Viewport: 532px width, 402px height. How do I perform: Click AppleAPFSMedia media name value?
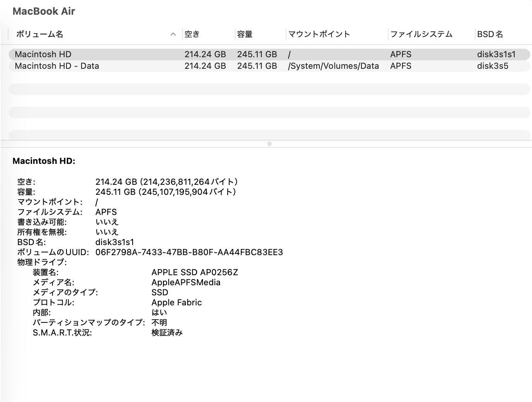point(186,283)
